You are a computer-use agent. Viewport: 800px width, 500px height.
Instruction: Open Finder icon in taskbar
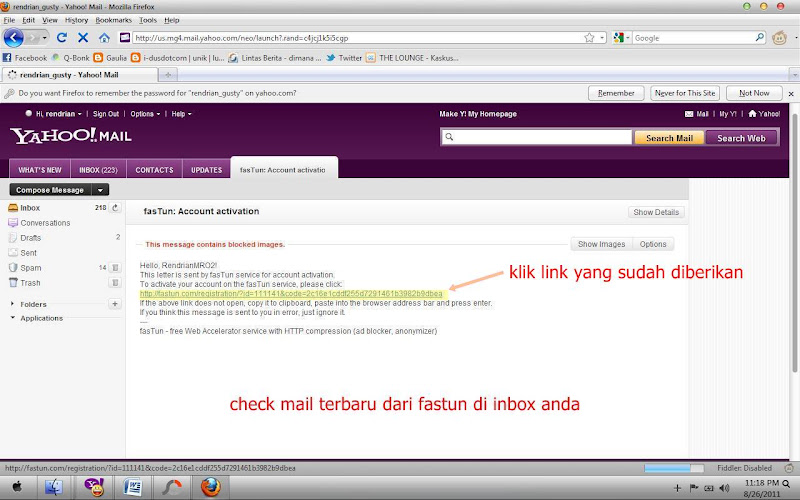(x=54, y=487)
